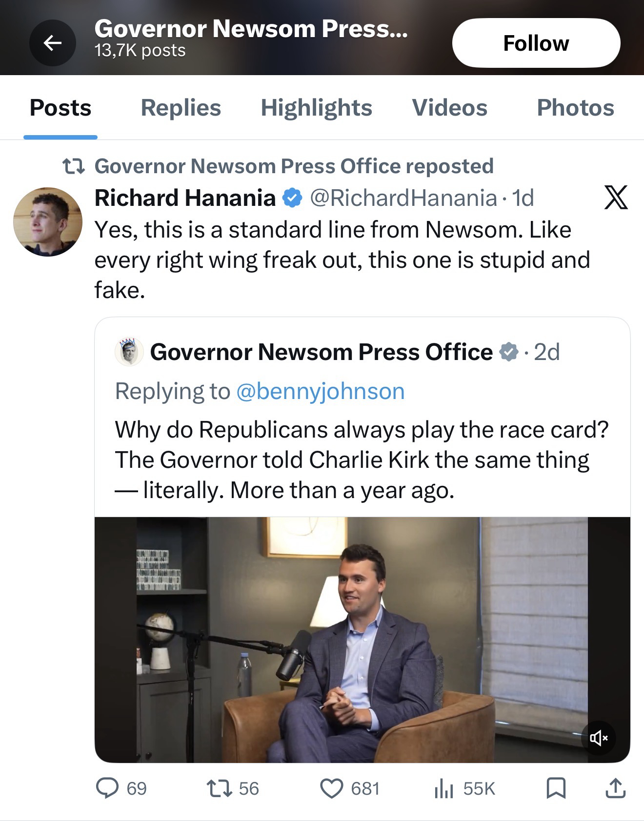Tap Governor Newsom Press Office quoted avatar

129,352
